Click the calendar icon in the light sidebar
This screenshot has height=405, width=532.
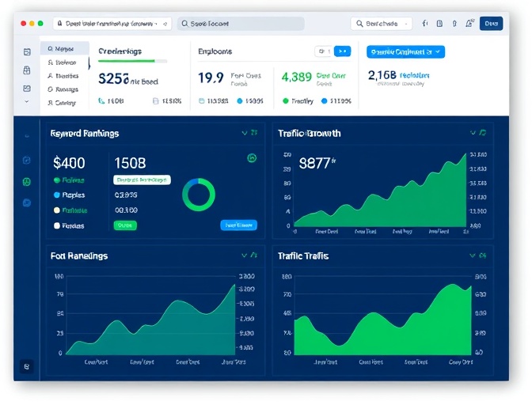click(27, 52)
